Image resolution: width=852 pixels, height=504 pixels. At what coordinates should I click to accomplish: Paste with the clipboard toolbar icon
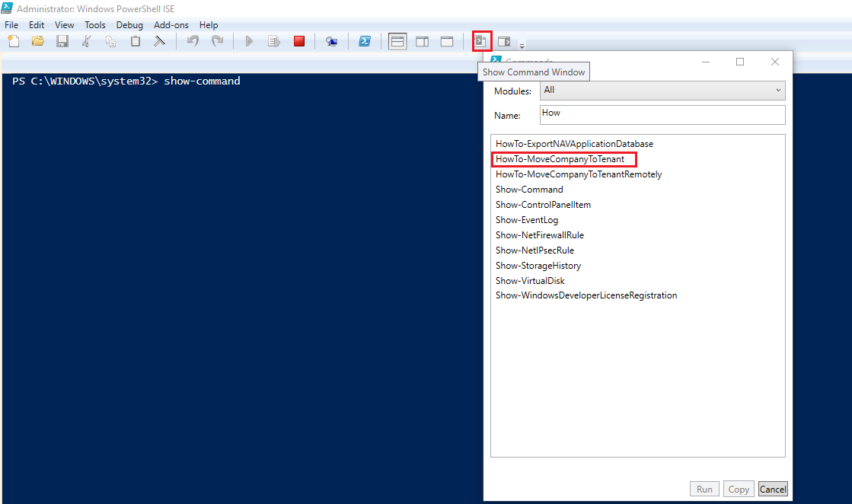coord(136,41)
